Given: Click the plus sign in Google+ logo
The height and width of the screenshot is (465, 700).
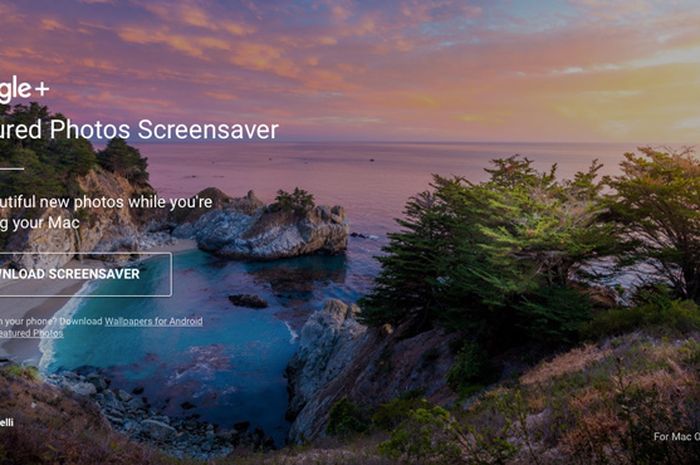Looking at the screenshot, I should (x=42, y=90).
